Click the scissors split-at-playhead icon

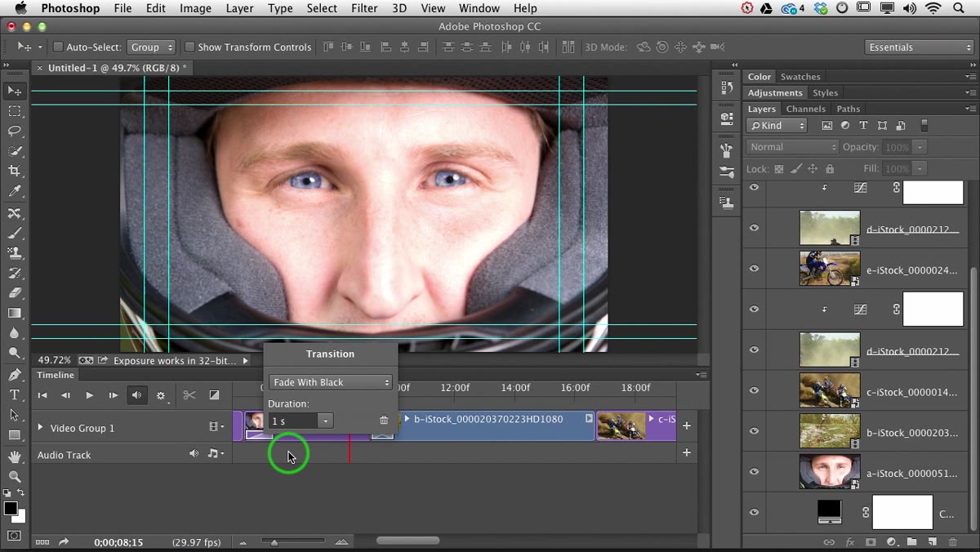click(x=189, y=395)
